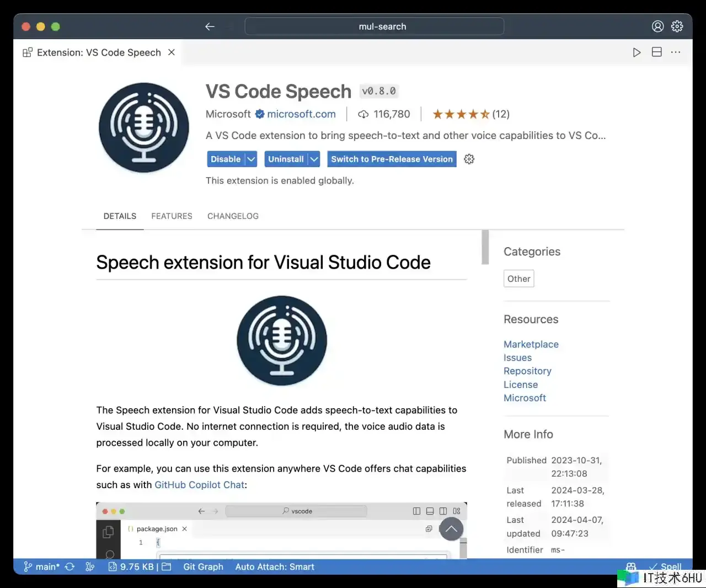706x588 pixels.
Task: Open the Marketplace resource link
Action: [x=531, y=344]
